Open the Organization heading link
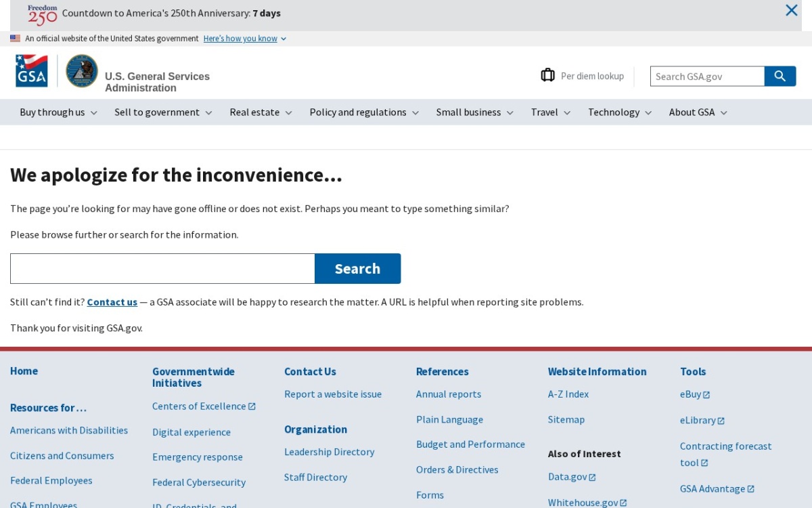The image size is (812, 508). point(315,429)
